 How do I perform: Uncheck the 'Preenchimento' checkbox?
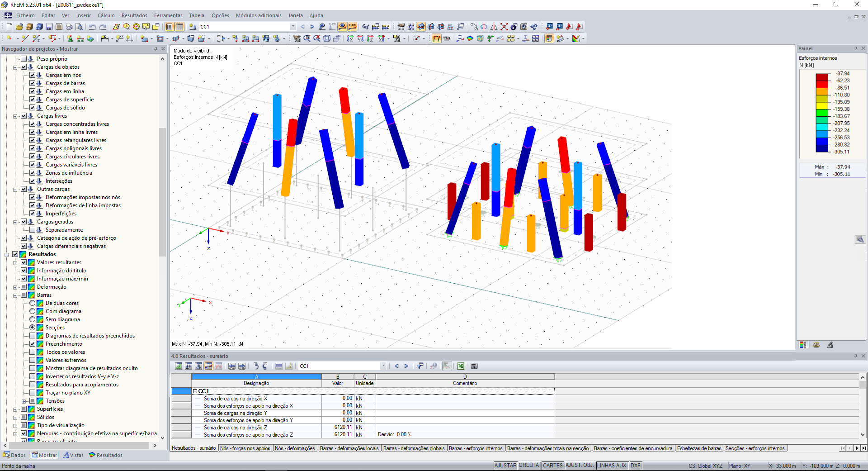coord(33,344)
